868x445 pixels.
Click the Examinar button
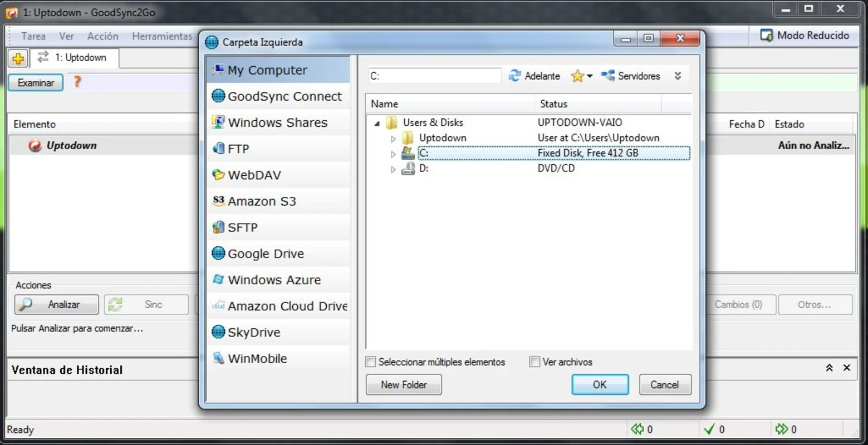point(36,83)
